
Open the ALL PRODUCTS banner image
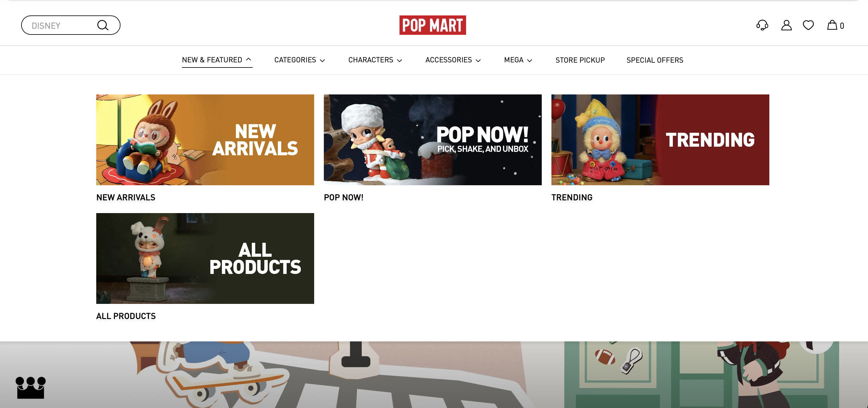[205, 258]
